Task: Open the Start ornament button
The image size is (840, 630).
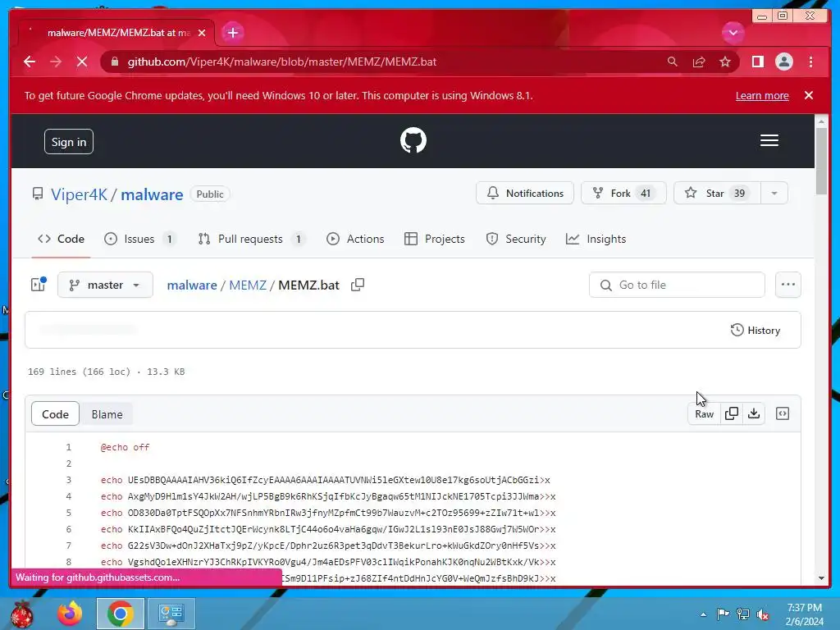Action: click(21, 614)
